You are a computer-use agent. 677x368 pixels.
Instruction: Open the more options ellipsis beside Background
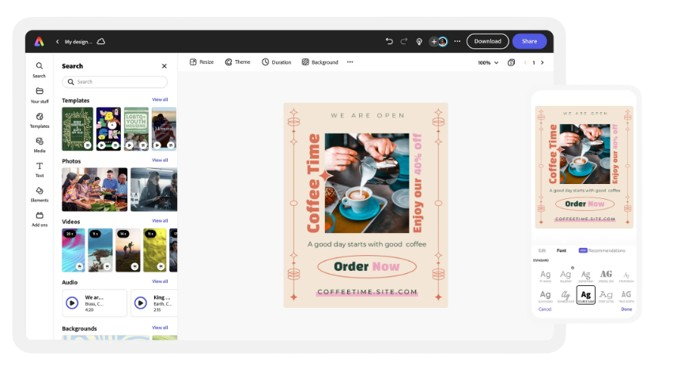point(350,62)
